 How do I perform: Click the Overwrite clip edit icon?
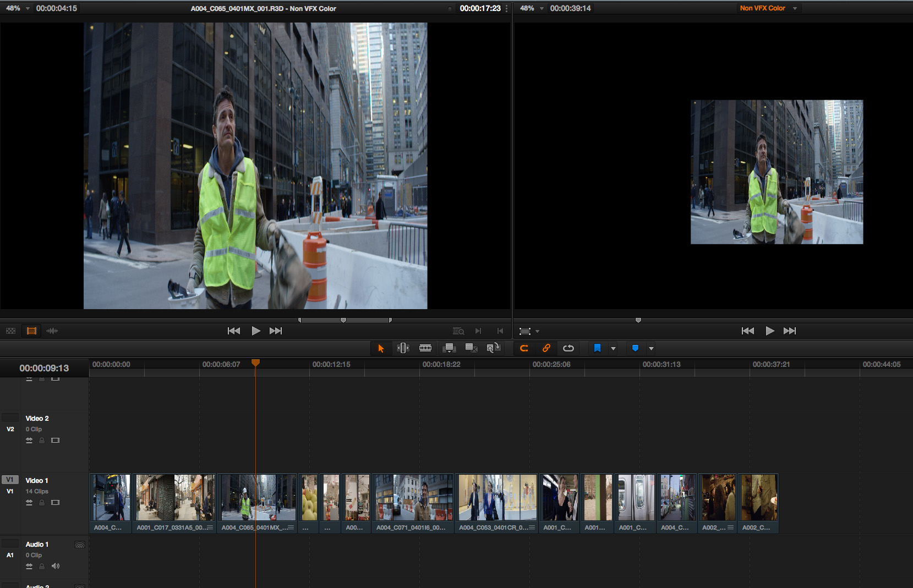(x=471, y=348)
